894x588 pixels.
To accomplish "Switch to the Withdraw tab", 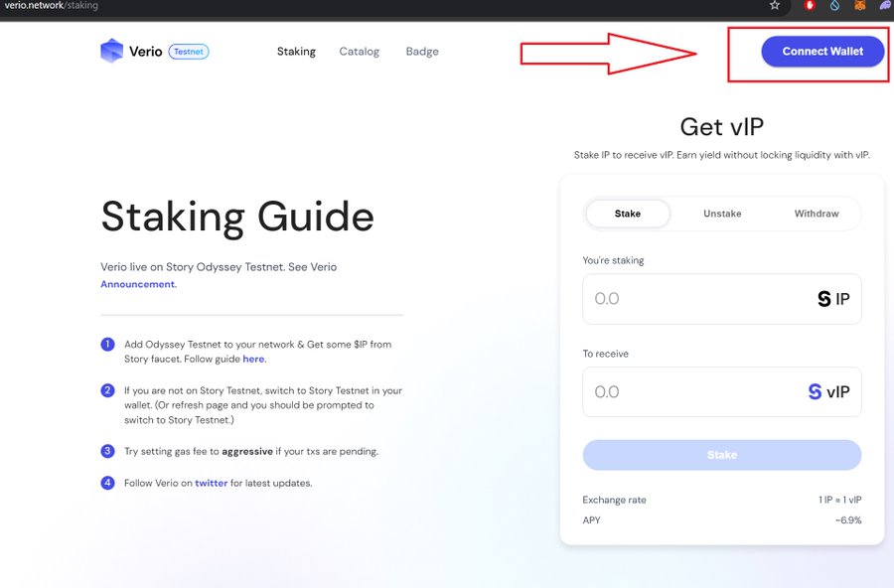I will click(817, 214).
